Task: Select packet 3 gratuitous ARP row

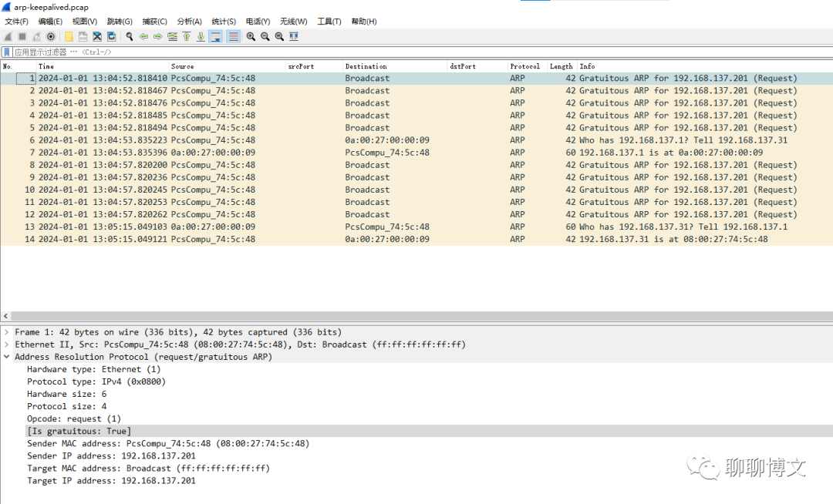Action: tap(416, 103)
